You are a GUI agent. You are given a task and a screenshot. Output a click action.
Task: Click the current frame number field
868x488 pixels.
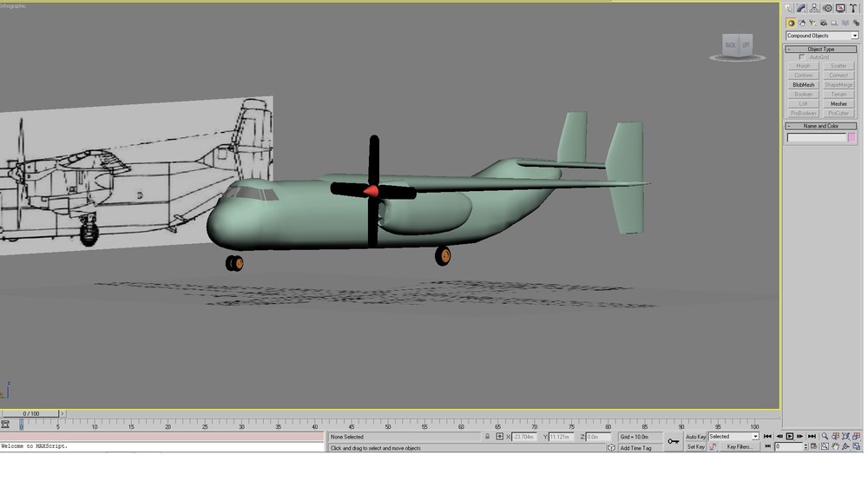click(x=789, y=446)
